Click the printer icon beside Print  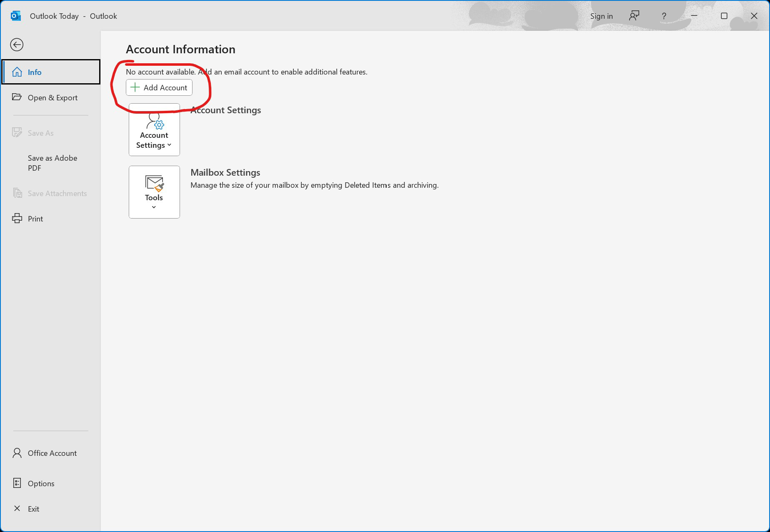(17, 219)
